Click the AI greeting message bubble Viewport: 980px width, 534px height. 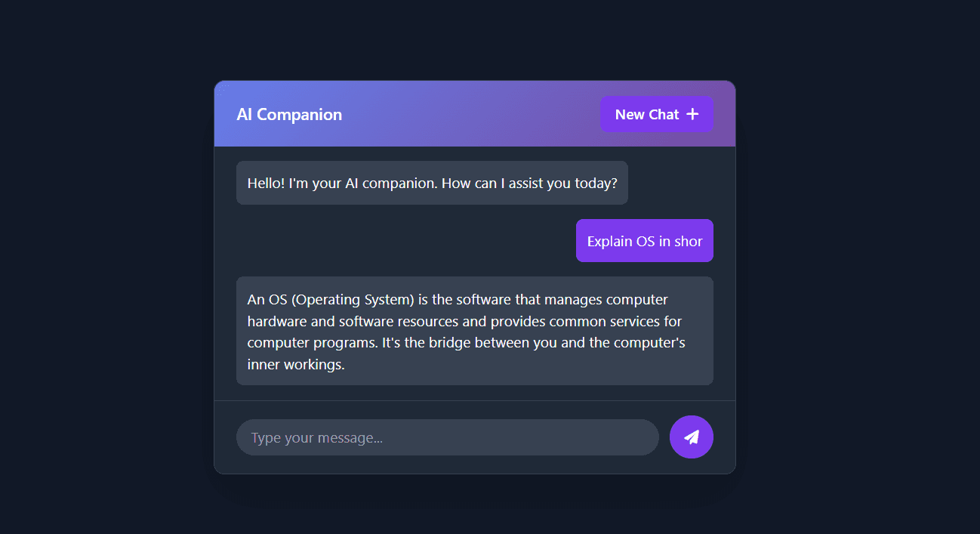pos(432,183)
